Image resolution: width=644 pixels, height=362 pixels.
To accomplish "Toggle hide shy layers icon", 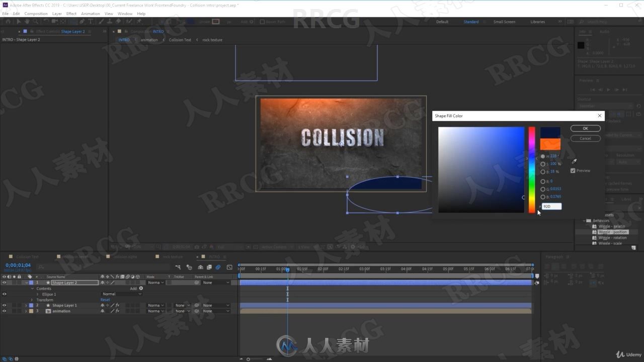I will click(x=200, y=267).
